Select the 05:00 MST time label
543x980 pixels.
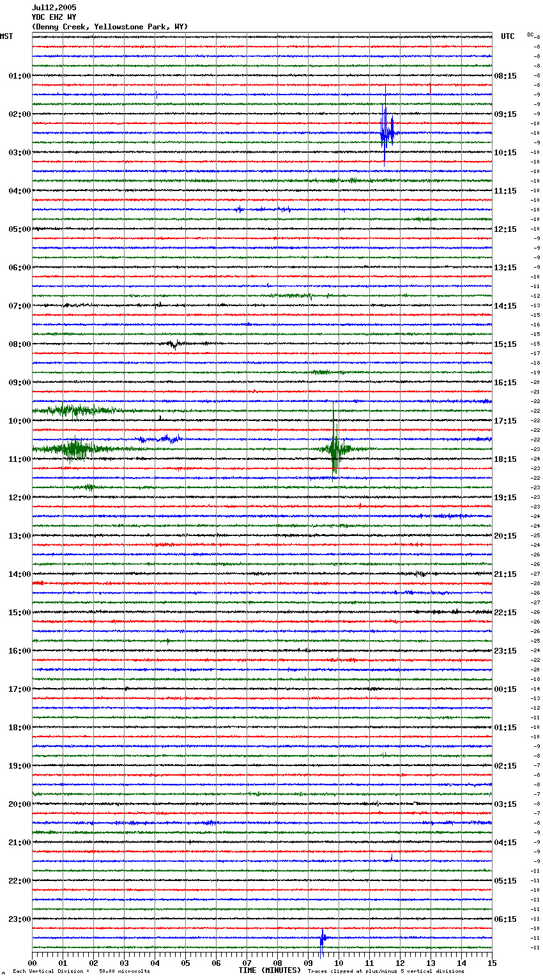[19, 229]
